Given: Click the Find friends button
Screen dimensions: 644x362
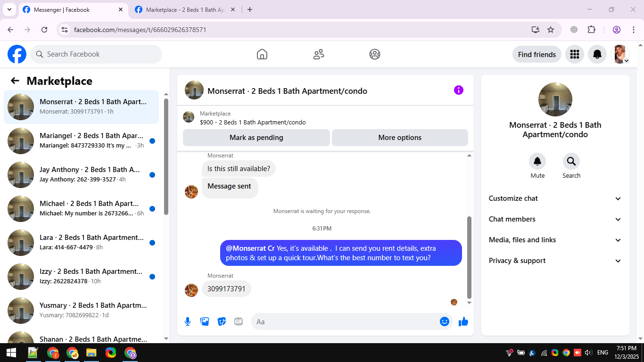Looking at the screenshot, I should pyautogui.click(x=537, y=54).
